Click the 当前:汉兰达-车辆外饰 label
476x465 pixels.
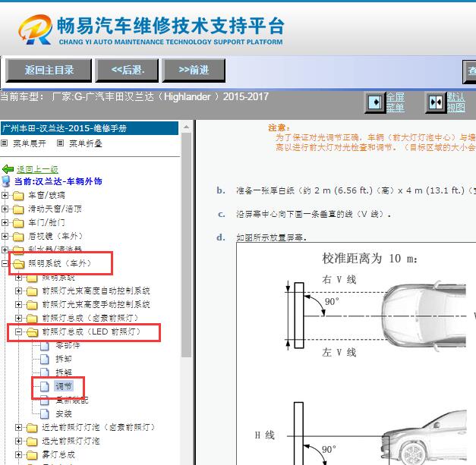(58, 181)
